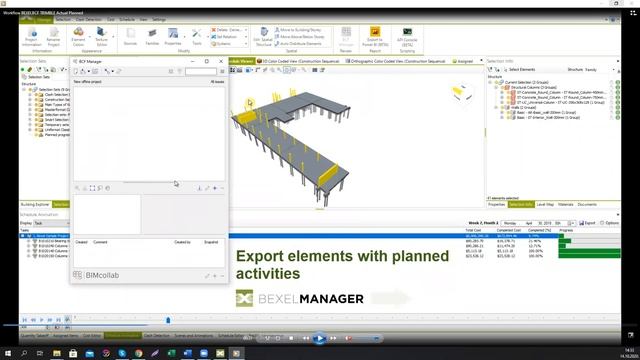Select the 07-UC_Universal-Column tree row
640x360 pixels.
557,102
